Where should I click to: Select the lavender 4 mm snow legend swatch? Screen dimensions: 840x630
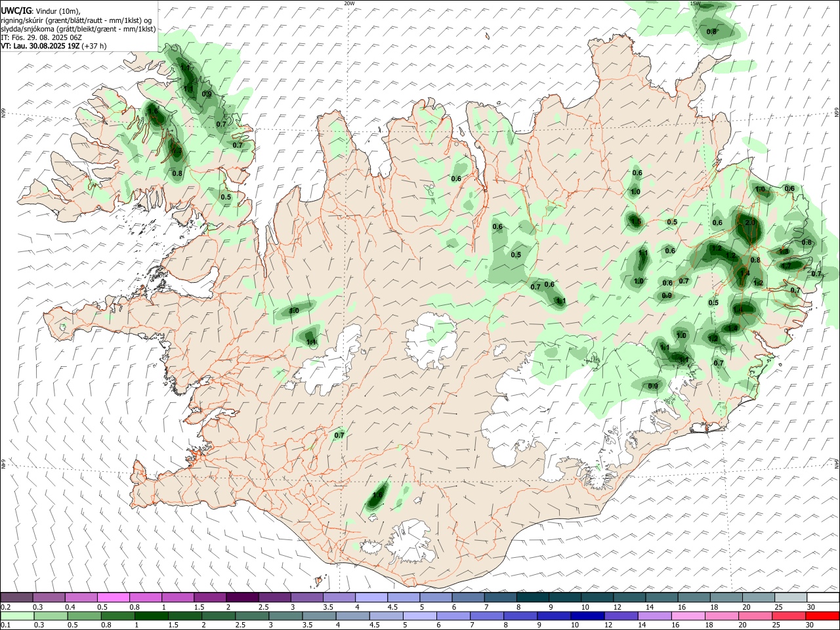(371, 597)
